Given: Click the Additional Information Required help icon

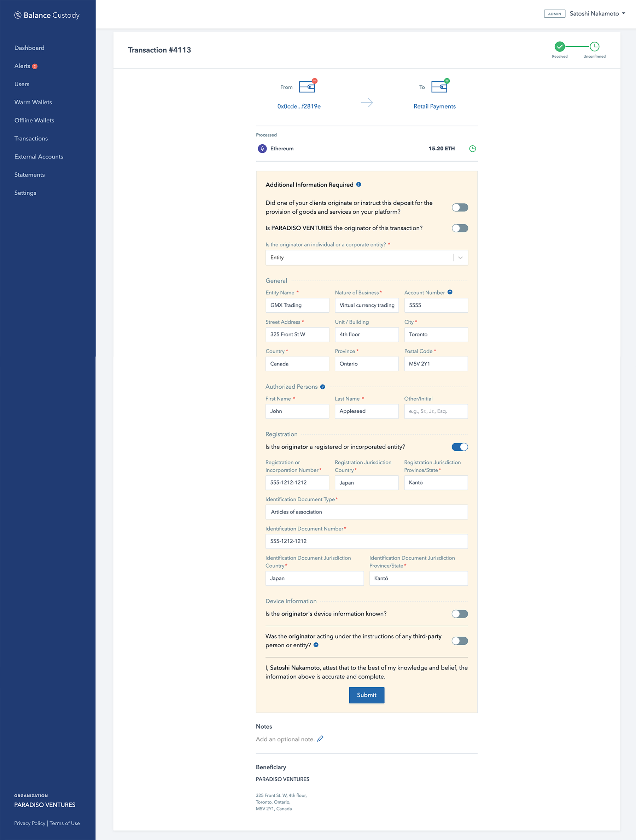Looking at the screenshot, I should 358,185.
